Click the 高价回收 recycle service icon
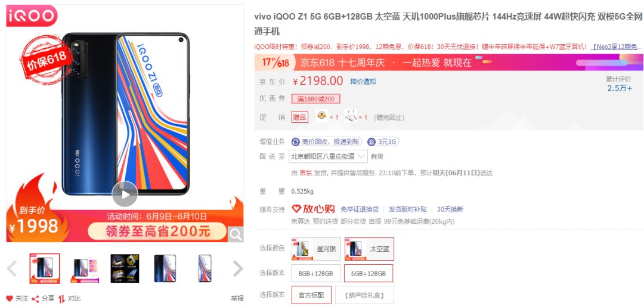This screenshot has height=306, width=644. click(x=295, y=142)
